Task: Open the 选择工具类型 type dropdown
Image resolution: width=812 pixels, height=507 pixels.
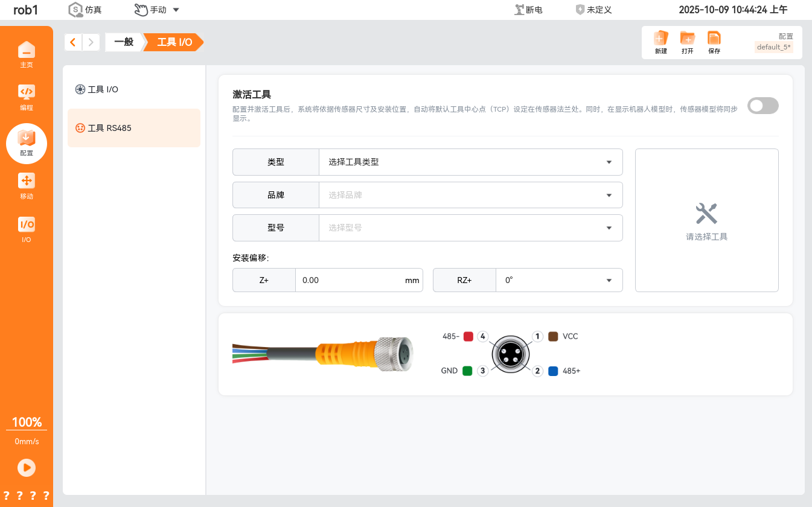Action: point(470,162)
